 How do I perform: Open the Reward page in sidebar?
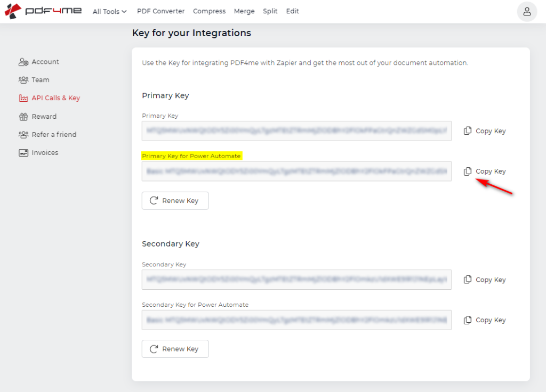point(38,117)
